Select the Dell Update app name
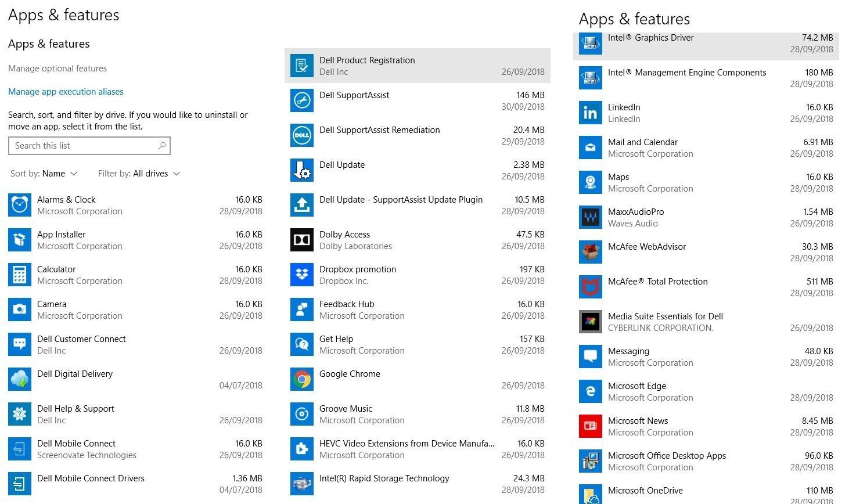 (x=342, y=165)
